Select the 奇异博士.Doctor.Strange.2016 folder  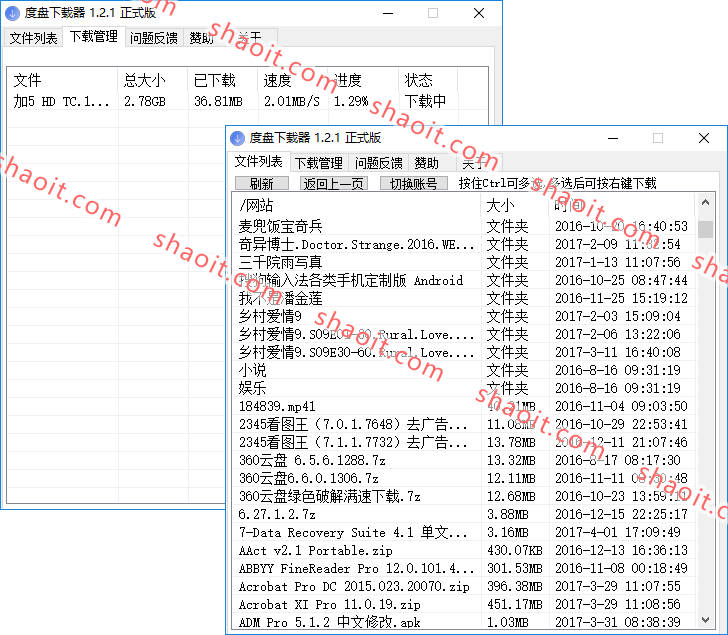pyautogui.click(x=357, y=245)
